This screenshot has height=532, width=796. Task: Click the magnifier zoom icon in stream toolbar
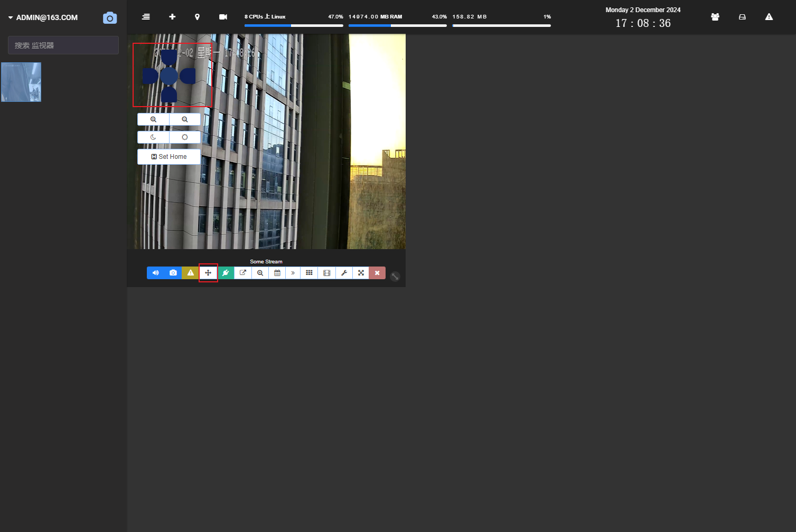pos(260,273)
